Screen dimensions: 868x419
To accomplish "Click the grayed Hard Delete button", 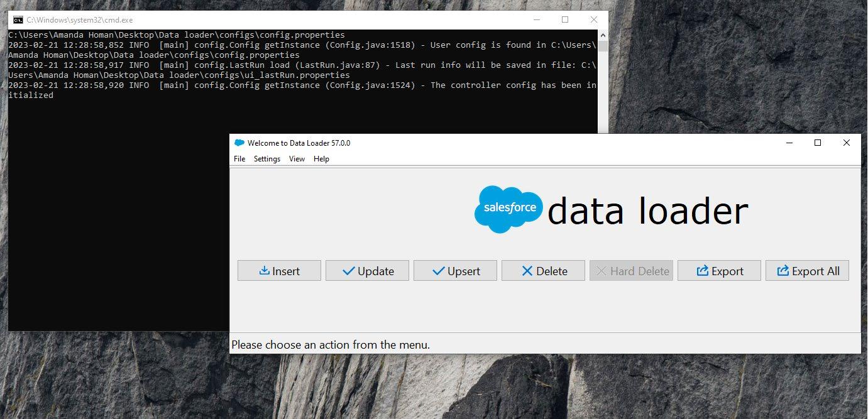I will [x=631, y=271].
